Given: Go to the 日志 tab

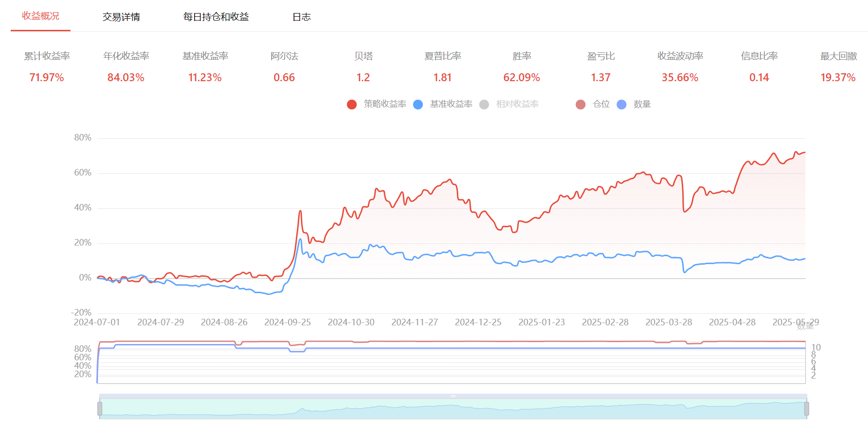Looking at the screenshot, I should click(x=301, y=17).
